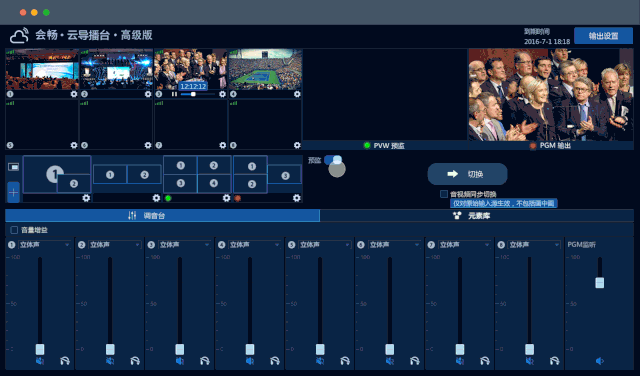Monitor channel 7 with headphone icon
Image resolution: width=640 pixels, height=376 pixels.
[485, 361]
